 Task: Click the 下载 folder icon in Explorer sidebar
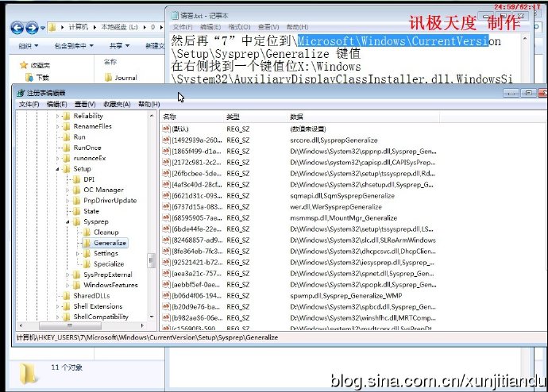pyautogui.click(x=29, y=78)
